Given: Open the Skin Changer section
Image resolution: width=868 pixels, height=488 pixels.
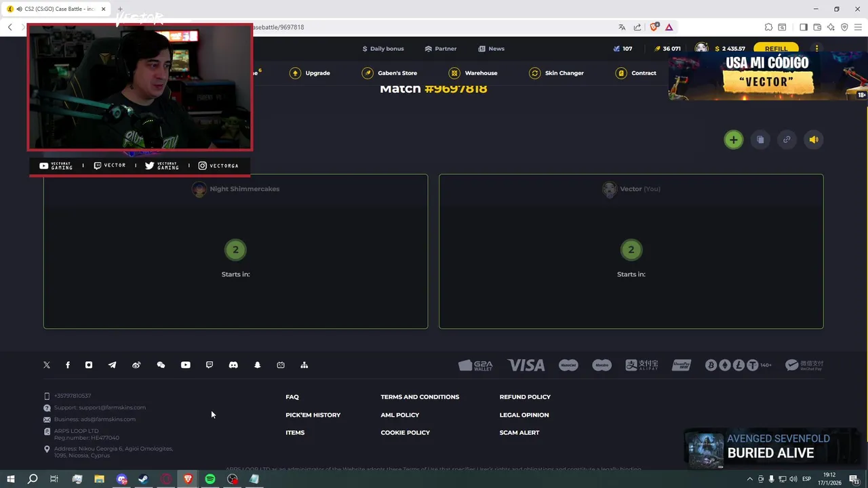Looking at the screenshot, I should tap(556, 73).
